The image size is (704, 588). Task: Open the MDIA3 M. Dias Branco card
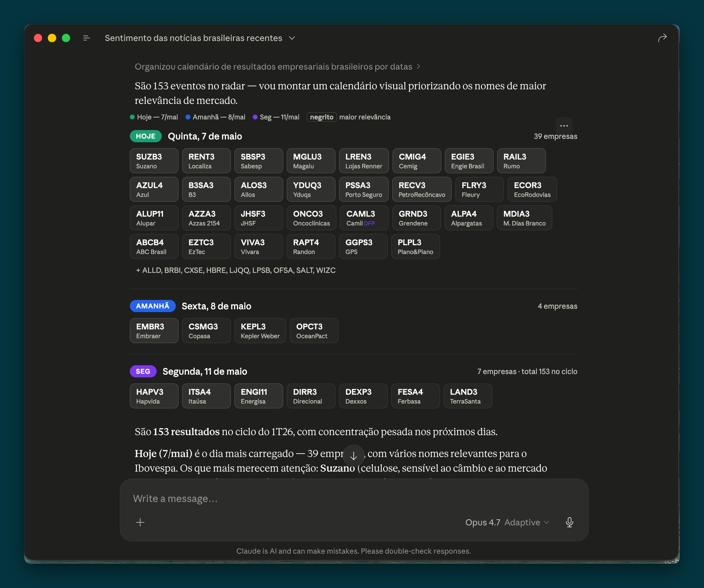(524, 218)
